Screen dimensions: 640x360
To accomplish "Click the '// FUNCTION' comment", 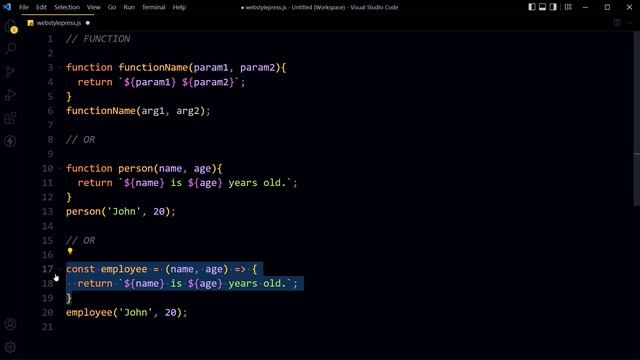I will tap(98, 39).
